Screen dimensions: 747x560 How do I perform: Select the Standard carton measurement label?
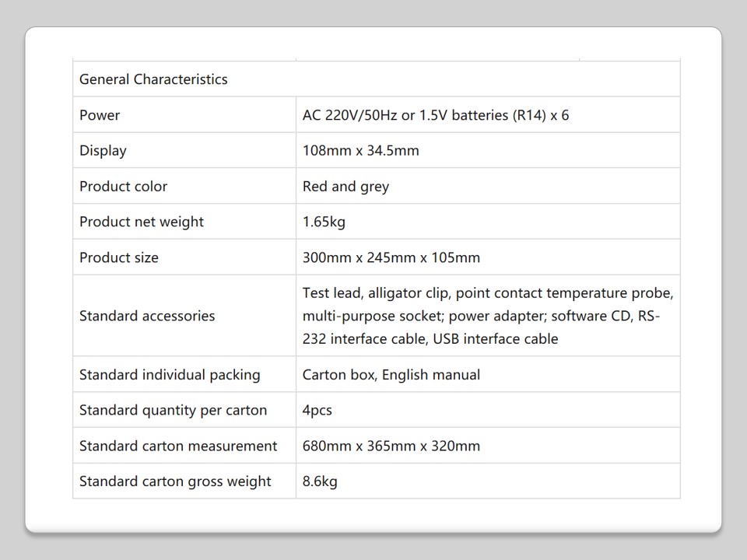[x=178, y=446]
